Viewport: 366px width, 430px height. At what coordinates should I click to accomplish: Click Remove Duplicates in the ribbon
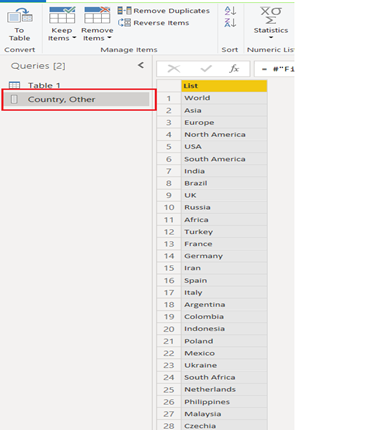[164, 11]
